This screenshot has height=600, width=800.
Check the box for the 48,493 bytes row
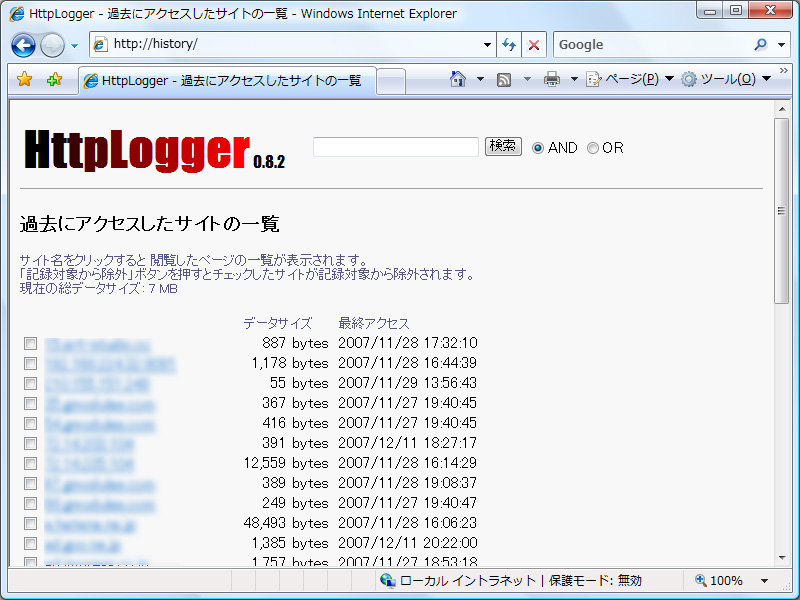(31, 523)
